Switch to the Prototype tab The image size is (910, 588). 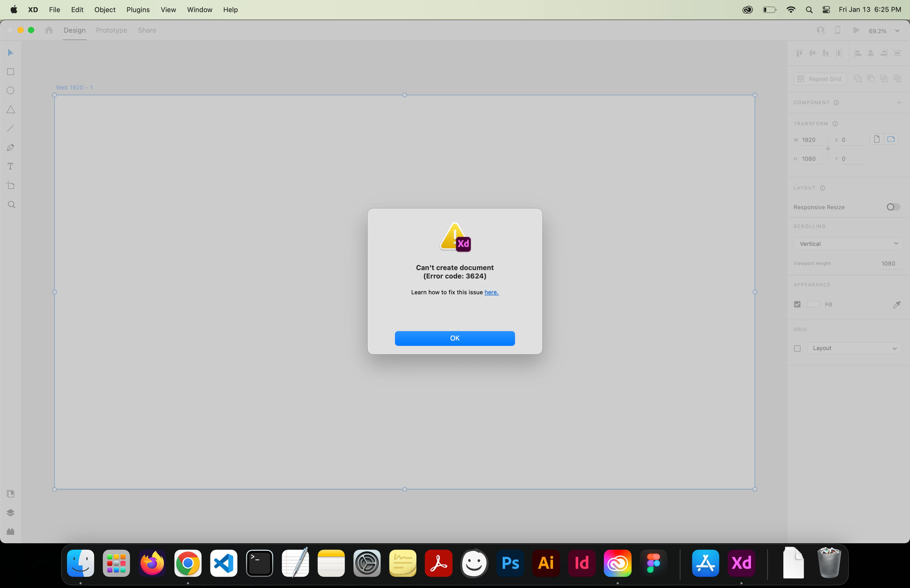tap(111, 30)
